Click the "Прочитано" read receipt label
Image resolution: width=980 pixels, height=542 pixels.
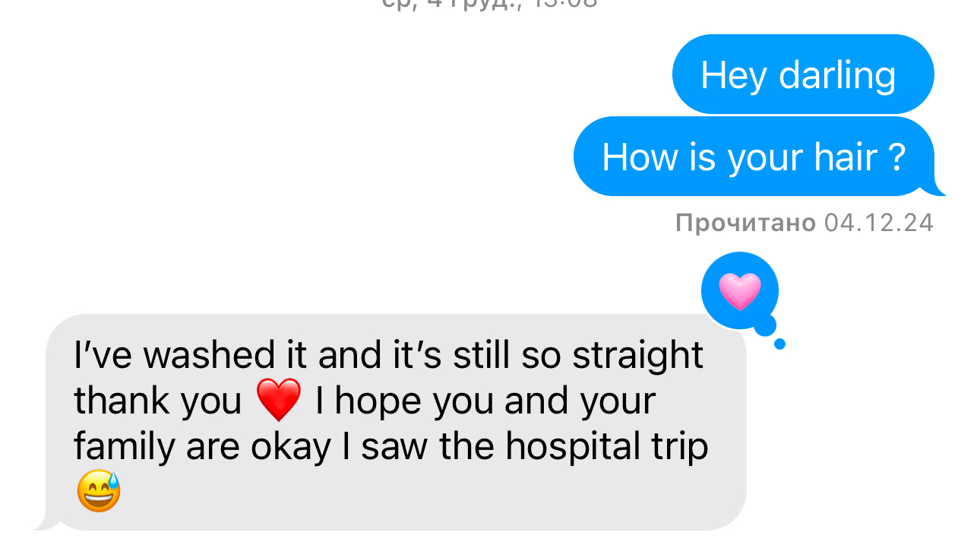pos(744,223)
